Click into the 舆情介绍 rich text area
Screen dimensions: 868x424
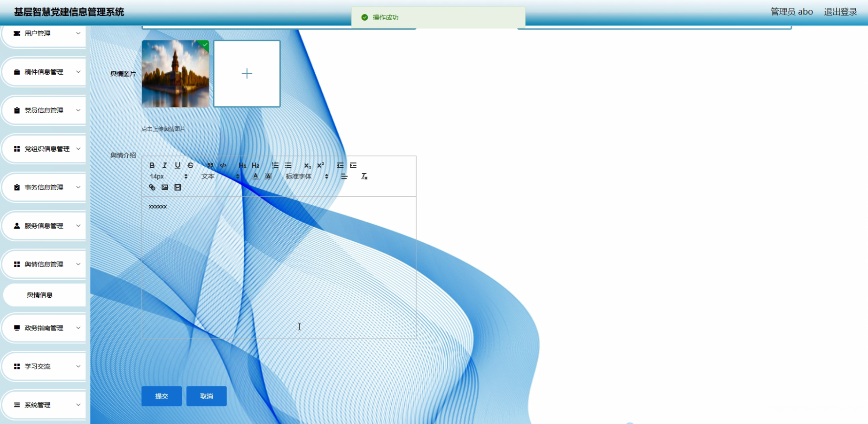click(279, 268)
